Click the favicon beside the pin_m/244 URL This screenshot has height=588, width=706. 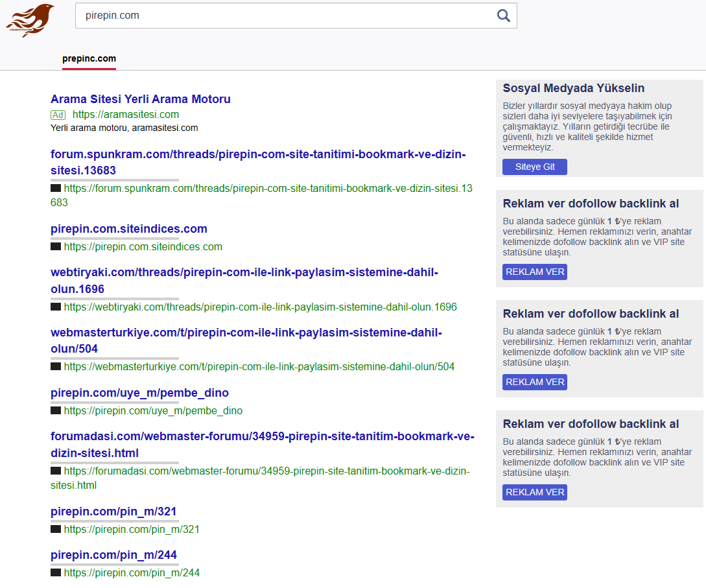click(x=56, y=572)
